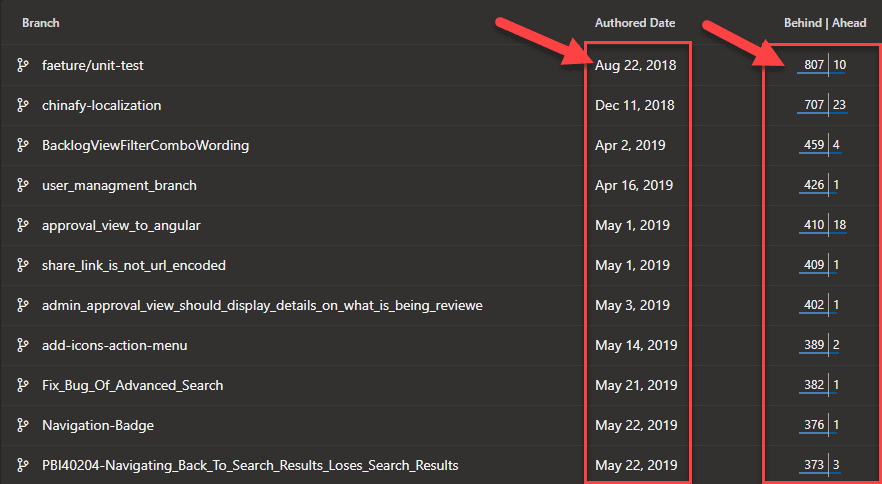Screen dimensions: 882x484
Task: Open the Fix_Bug_Of_Advanced_Search branch
Action: click(132, 385)
